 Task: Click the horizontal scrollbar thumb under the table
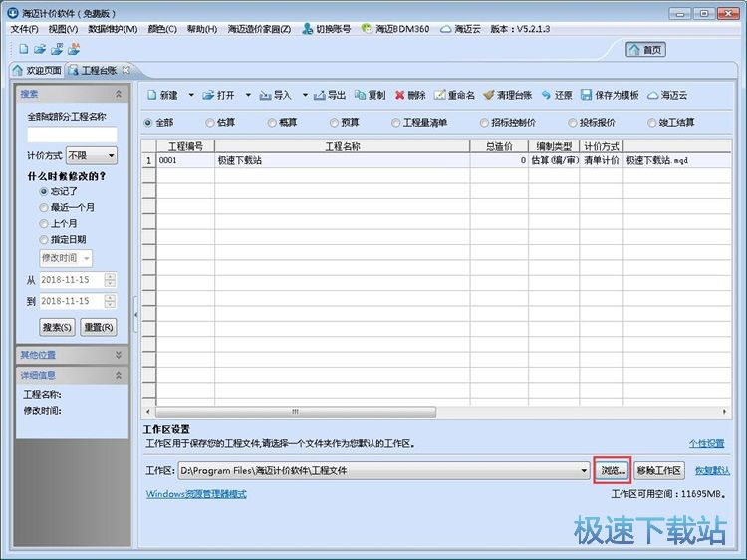[296, 411]
